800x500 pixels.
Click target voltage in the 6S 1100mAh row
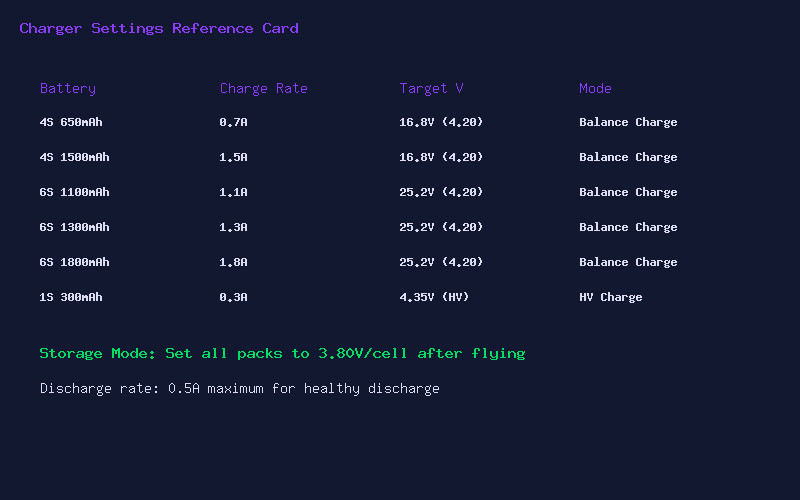click(x=441, y=192)
